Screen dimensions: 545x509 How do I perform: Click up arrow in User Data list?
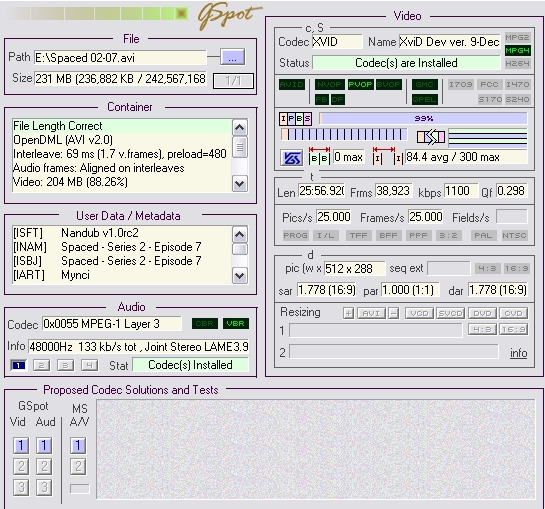coord(239,235)
